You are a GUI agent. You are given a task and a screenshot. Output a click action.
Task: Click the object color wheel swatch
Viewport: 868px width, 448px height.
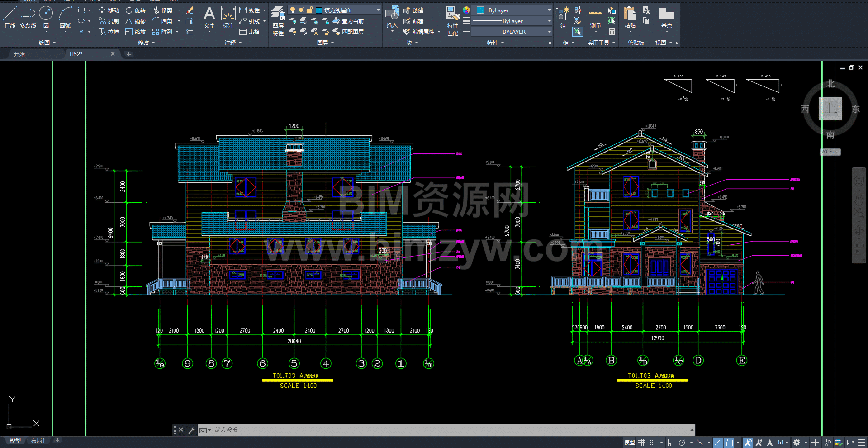pyautogui.click(x=466, y=10)
